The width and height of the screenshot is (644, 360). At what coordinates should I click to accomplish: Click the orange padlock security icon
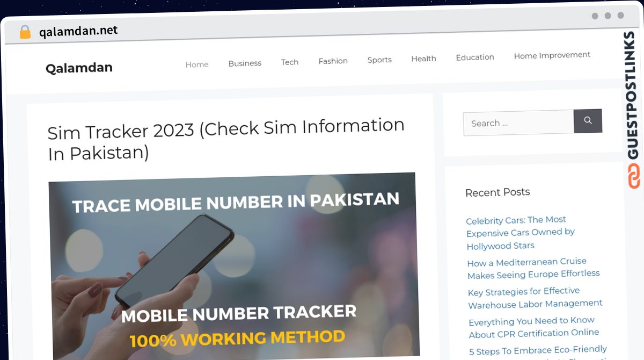coord(25,32)
